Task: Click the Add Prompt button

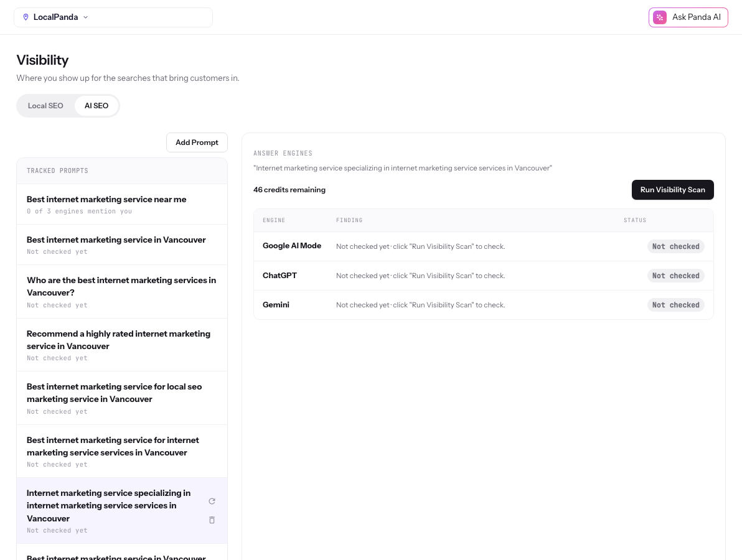Action: click(x=197, y=142)
